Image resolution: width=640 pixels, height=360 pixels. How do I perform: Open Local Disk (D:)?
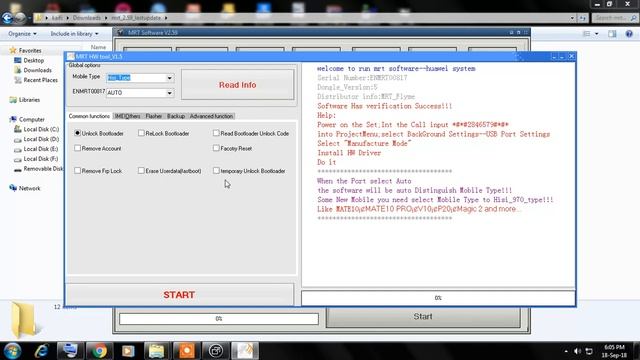[x=41, y=139]
